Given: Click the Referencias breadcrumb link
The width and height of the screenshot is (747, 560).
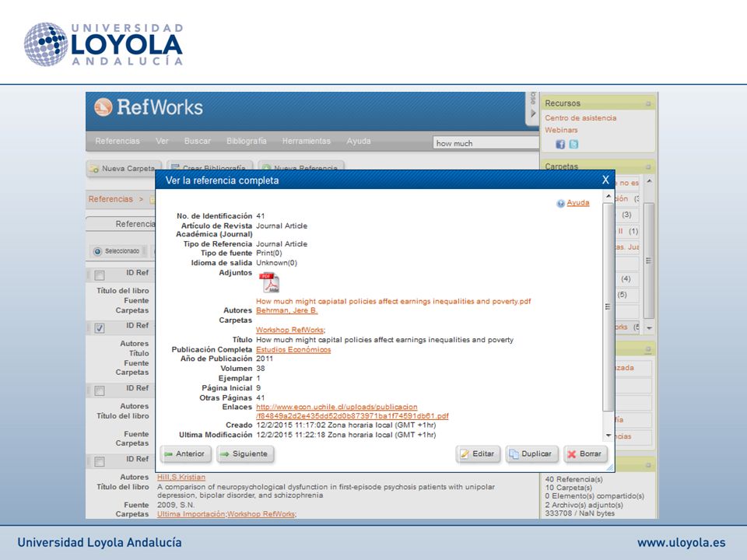Looking at the screenshot, I should click(x=110, y=199).
